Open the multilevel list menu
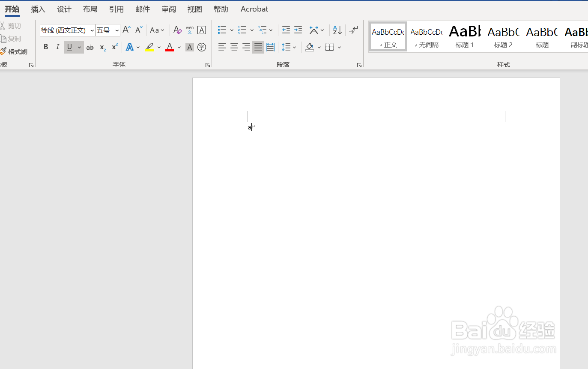The width and height of the screenshot is (588, 369). point(266,30)
